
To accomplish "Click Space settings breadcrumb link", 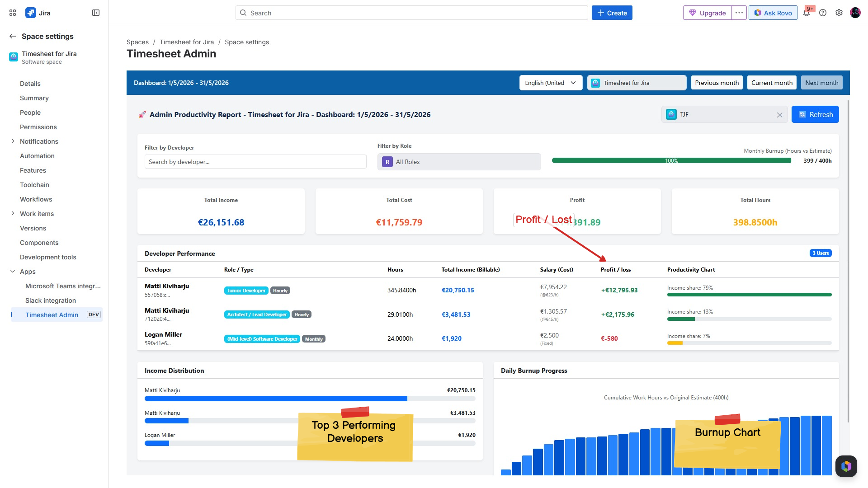I will tap(247, 42).
